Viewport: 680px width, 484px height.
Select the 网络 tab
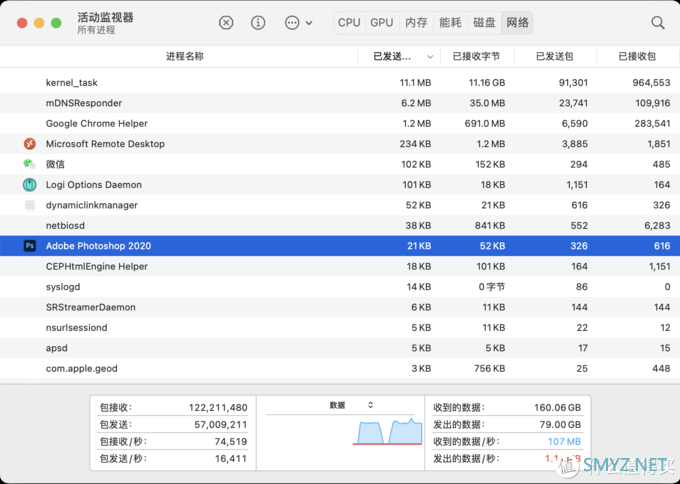pyautogui.click(x=517, y=23)
